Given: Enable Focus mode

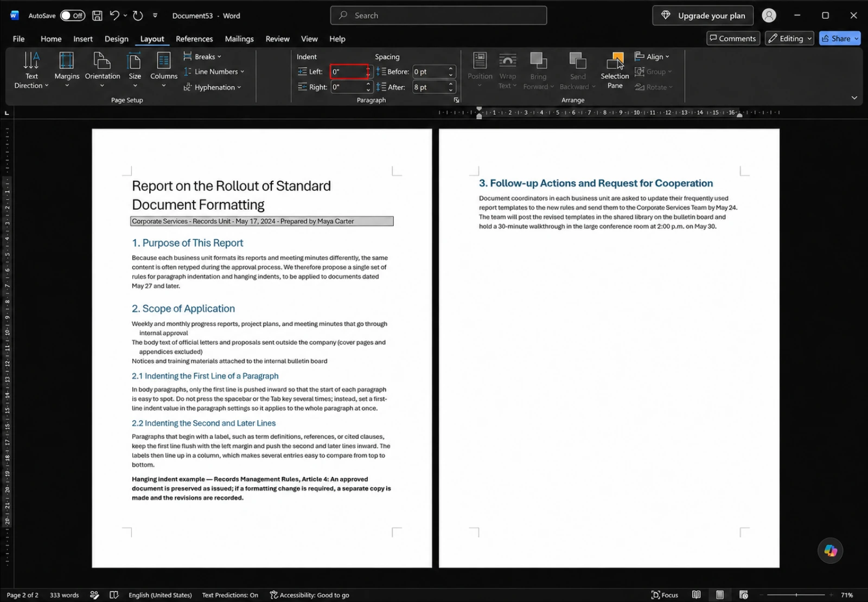Looking at the screenshot, I should 665,595.
